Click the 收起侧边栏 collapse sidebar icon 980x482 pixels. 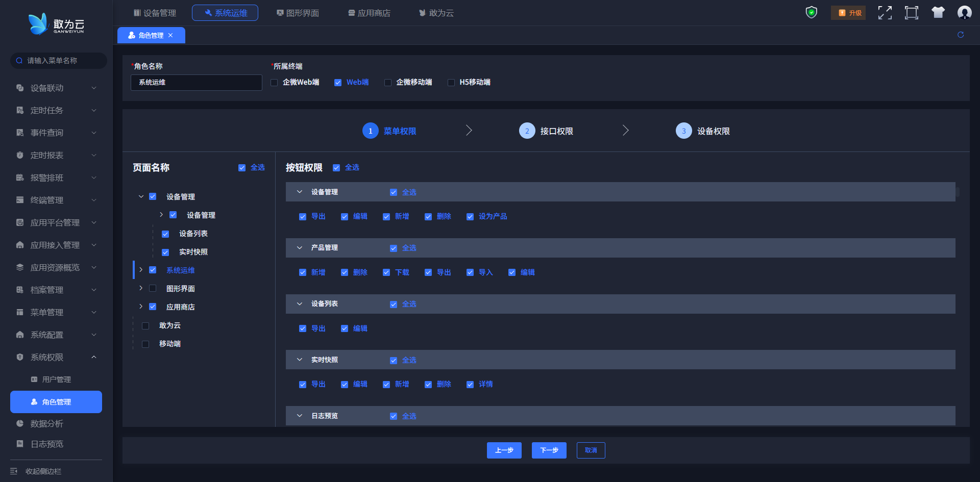pyautogui.click(x=14, y=471)
